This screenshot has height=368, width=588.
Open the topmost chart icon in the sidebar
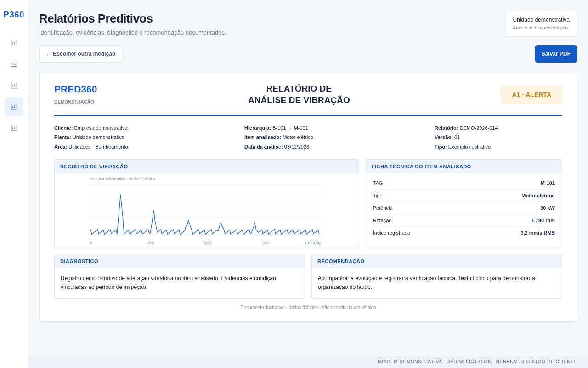point(14,43)
